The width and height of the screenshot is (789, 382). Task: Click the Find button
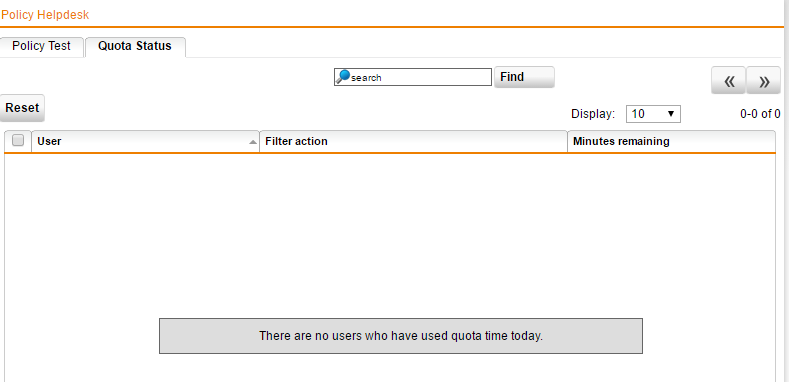(524, 77)
